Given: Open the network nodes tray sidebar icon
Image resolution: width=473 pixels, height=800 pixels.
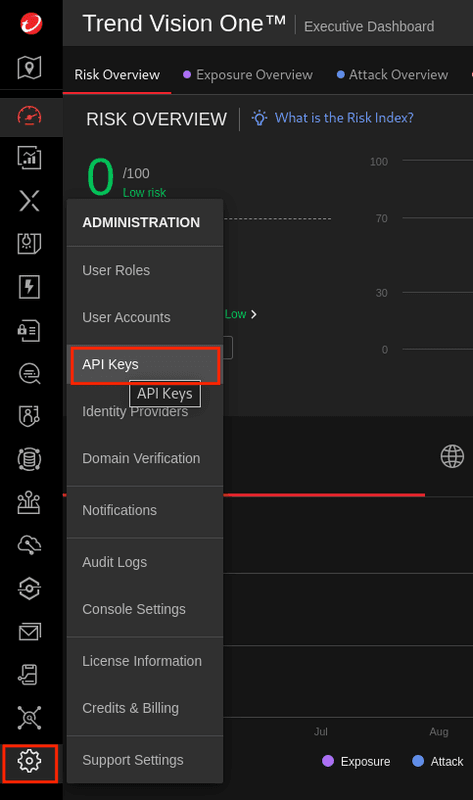Looking at the screenshot, I should click(30, 503).
